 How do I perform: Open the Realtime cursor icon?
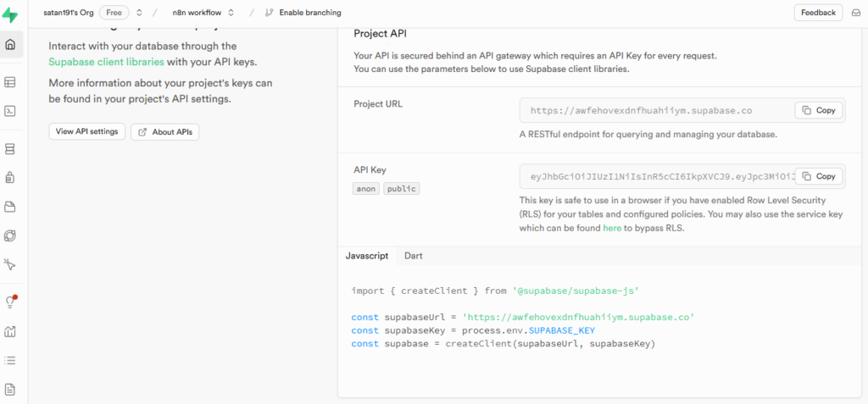[x=11, y=264]
